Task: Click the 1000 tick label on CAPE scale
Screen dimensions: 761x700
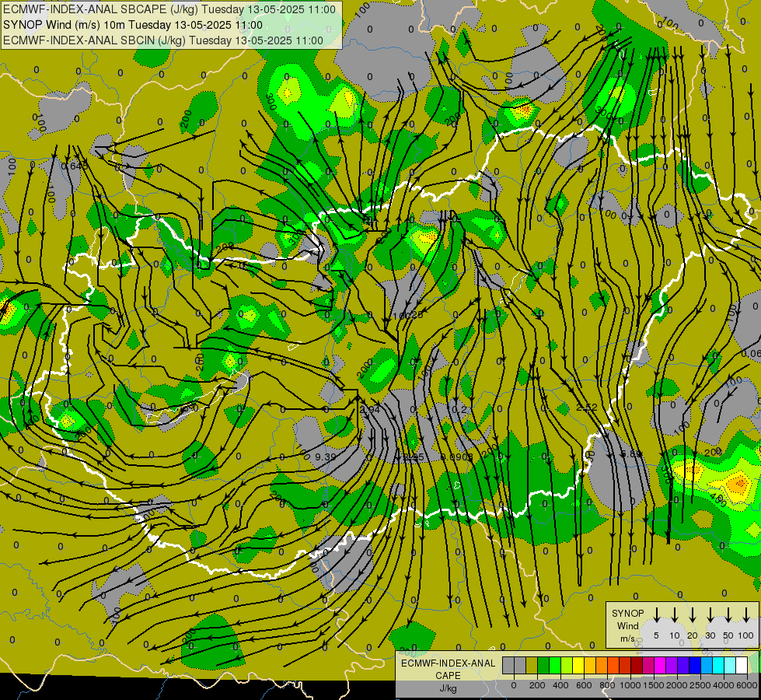Action: click(630, 685)
